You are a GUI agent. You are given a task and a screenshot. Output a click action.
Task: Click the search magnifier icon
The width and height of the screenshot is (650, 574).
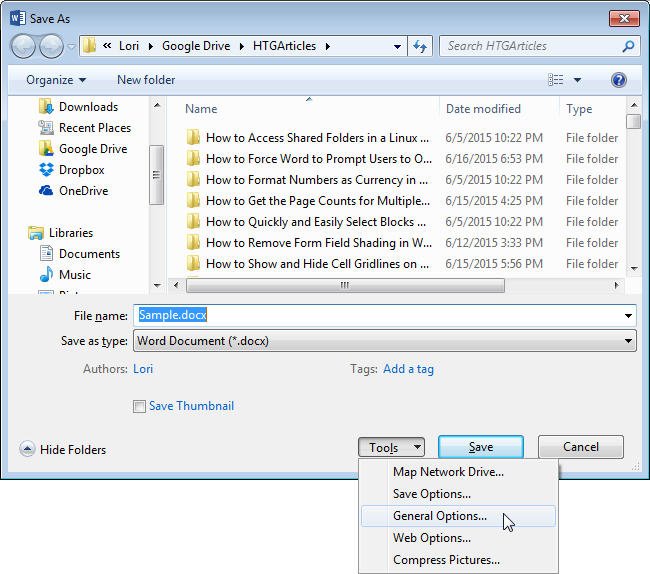[x=628, y=46]
